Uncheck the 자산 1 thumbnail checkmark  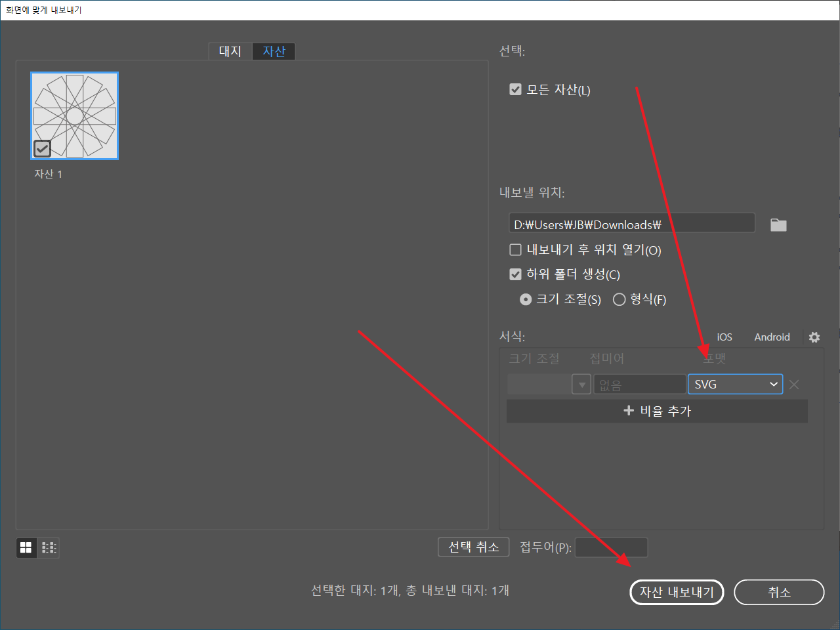click(x=42, y=148)
